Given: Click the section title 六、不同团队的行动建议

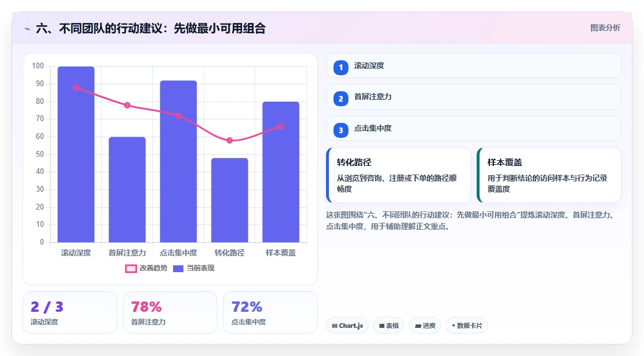Looking at the screenshot, I should pyautogui.click(x=151, y=28).
